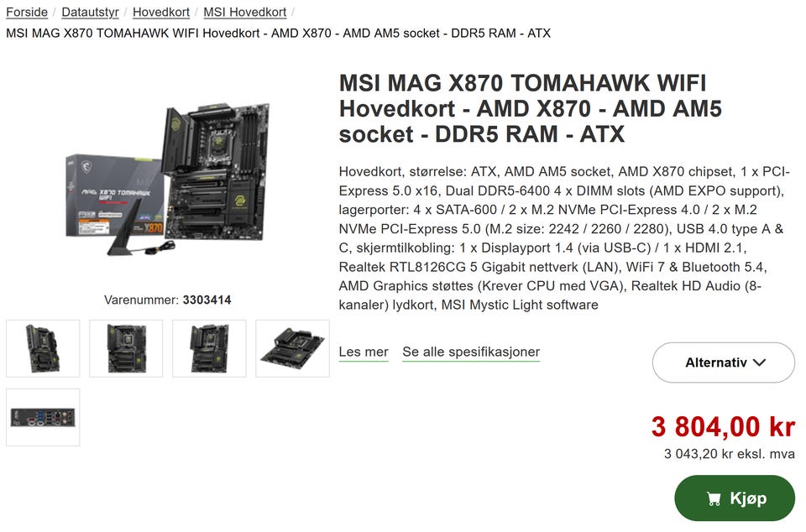Enlarge the main motherboard product image with box
The image size is (806, 532).
point(168,179)
